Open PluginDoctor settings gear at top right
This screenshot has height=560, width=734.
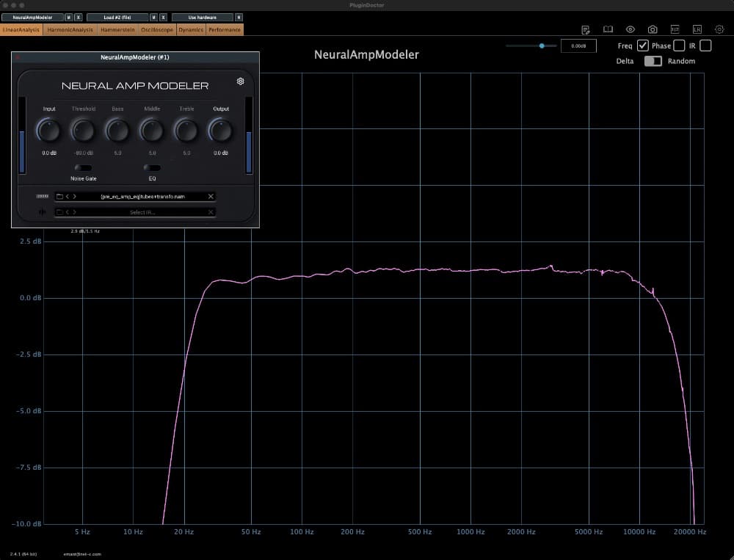click(720, 29)
